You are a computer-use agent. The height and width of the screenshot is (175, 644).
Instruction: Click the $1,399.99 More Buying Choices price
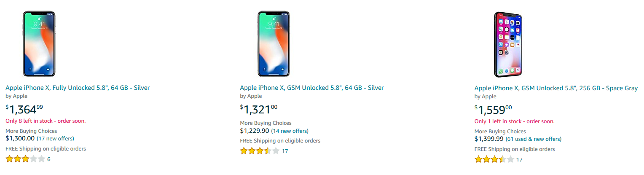[489, 139]
